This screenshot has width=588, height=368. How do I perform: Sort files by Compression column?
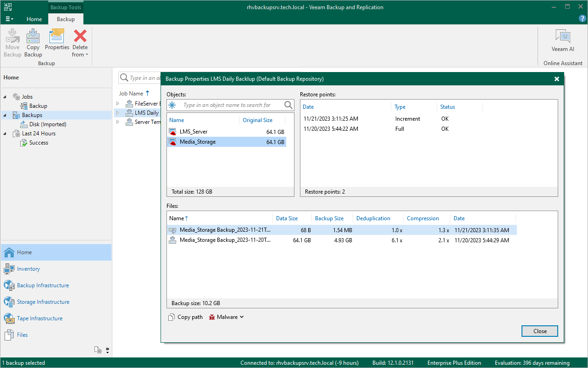point(423,218)
